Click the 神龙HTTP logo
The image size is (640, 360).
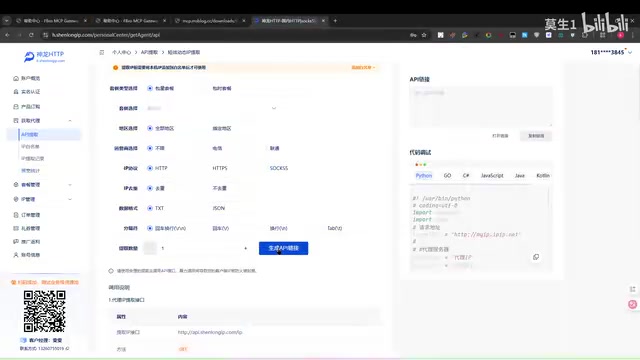tap(44, 56)
